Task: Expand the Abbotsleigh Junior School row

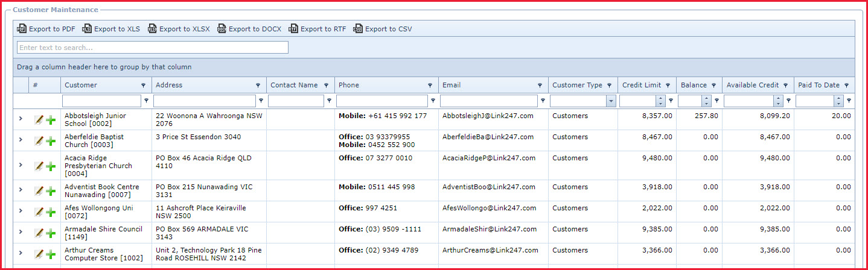Action: [21, 119]
